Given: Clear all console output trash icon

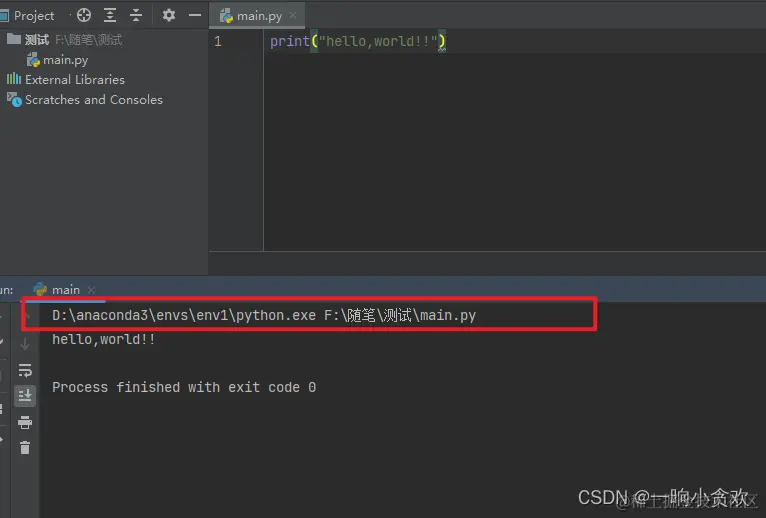Looking at the screenshot, I should coord(25,447).
